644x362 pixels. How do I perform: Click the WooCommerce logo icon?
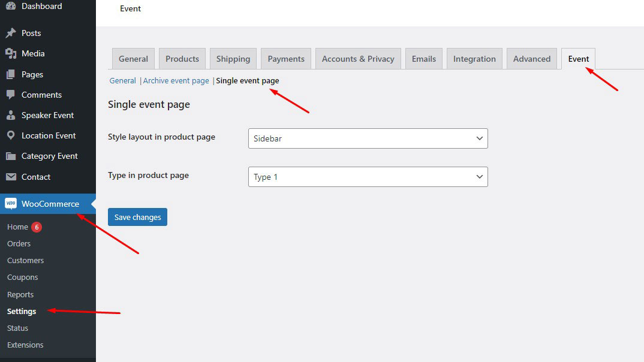[x=10, y=203]
